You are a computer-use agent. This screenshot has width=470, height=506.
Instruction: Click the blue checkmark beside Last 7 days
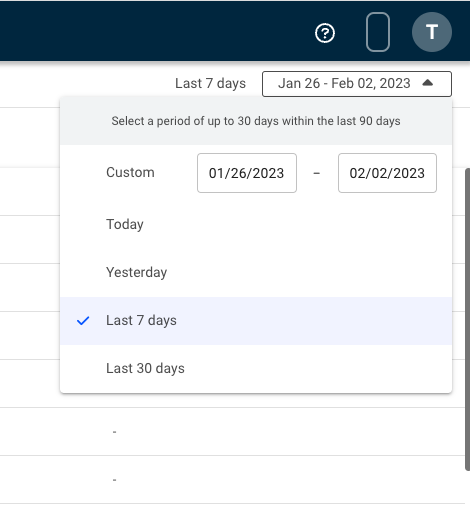pyautogui.click(x=83, y=320)
